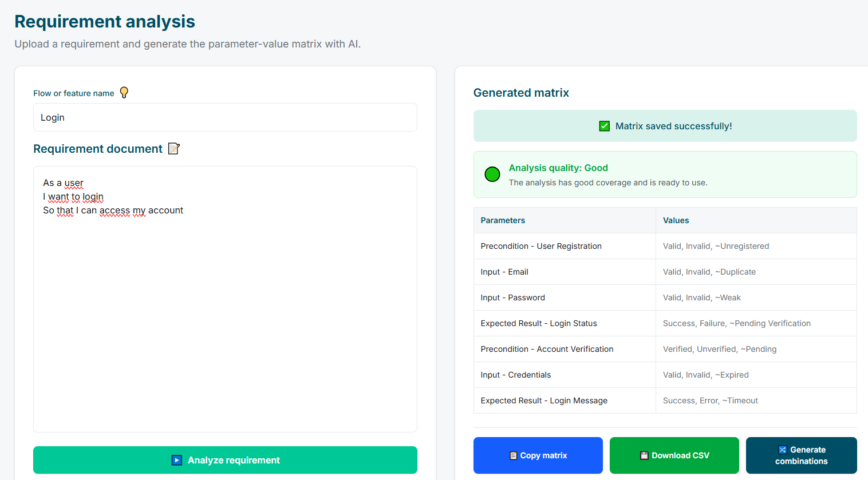Click the Input - Password values cell
868x480 pixels.
(701, 297)
